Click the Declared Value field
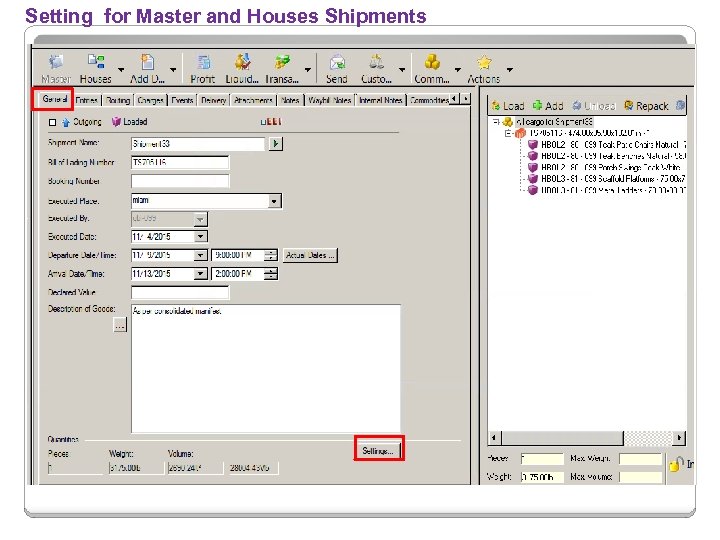This screenshot has height=540, width=720. point(180,292)
